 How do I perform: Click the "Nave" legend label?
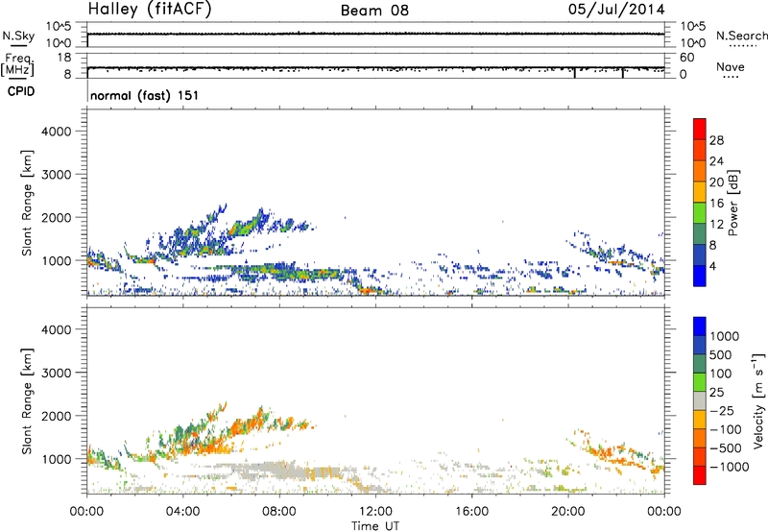731,67
